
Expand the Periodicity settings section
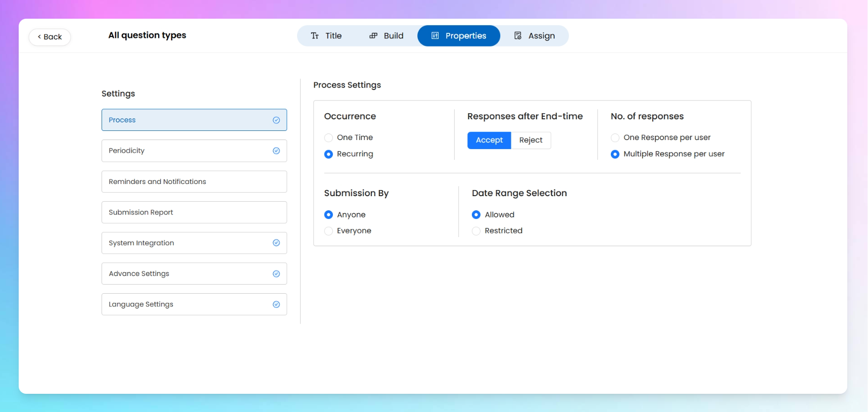coord(194,151)
